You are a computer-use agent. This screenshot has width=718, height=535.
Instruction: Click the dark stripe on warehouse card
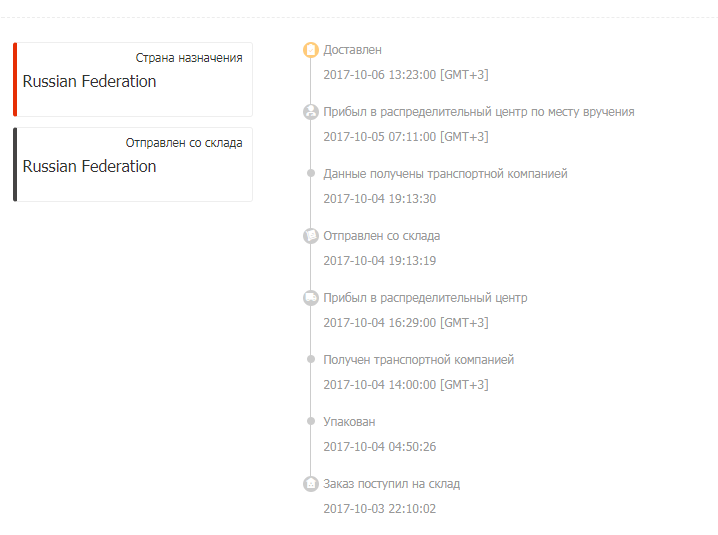15,164
